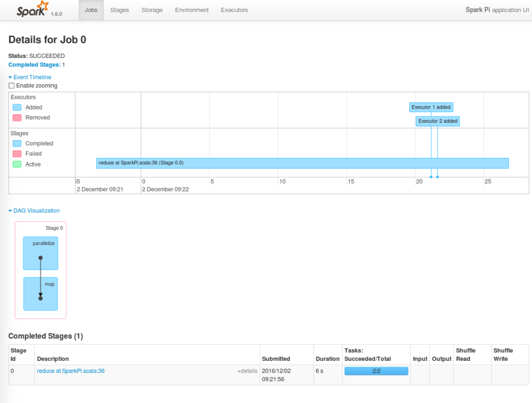Click the Details for Job 0 heading
532x403 pixels.
[x=47, y=40]
